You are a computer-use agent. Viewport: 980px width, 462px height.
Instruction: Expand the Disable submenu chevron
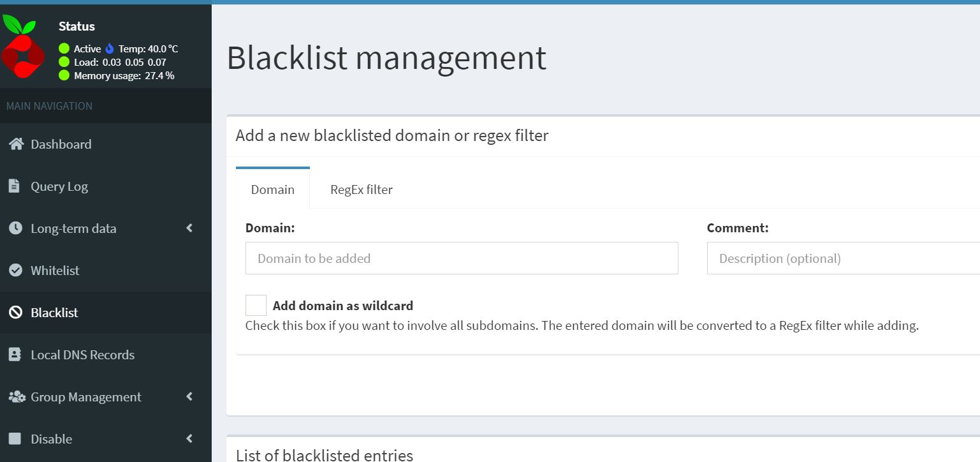(x=189, y=438)
